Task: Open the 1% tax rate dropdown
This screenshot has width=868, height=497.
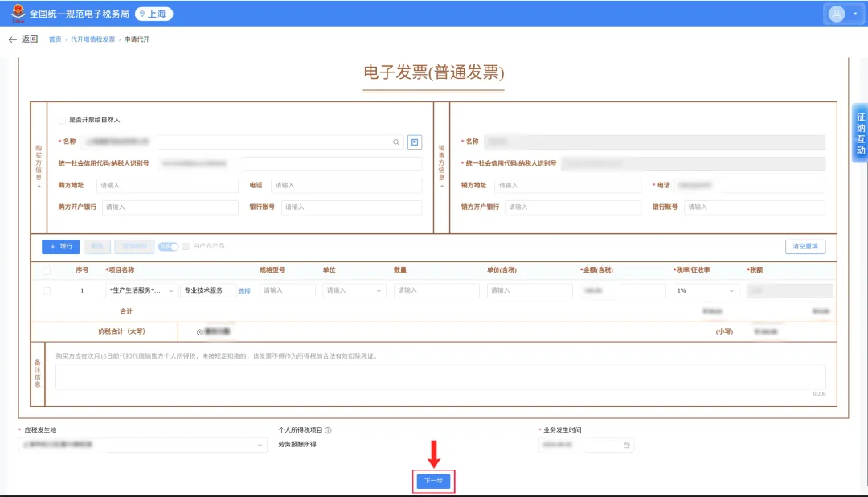Action: click(706, 290)
